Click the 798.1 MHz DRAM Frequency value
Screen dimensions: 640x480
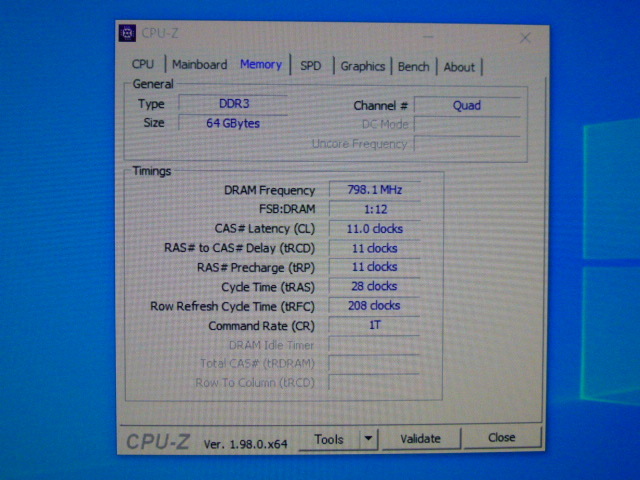click(x=375, y=190)
